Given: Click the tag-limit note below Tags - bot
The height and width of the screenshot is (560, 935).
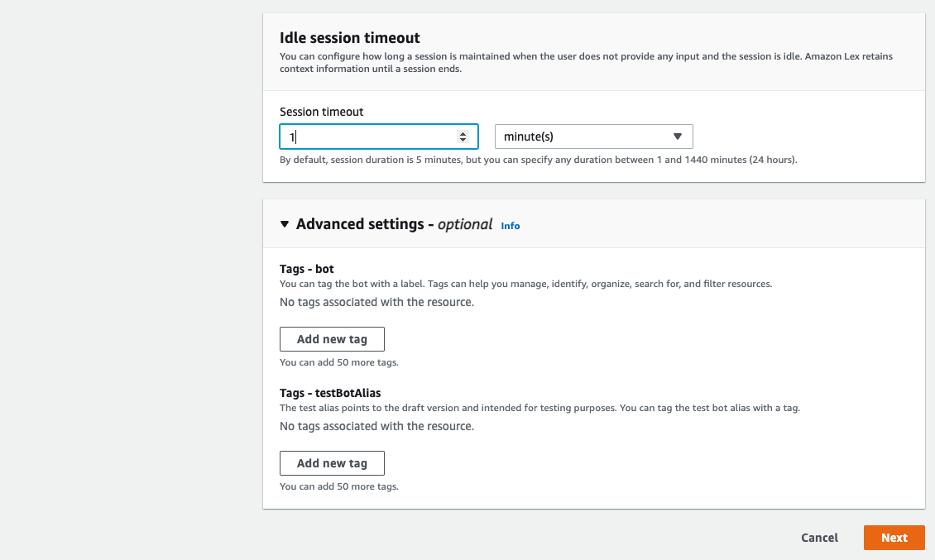Looking at the screenshot, I should click(x=339, y=362).
